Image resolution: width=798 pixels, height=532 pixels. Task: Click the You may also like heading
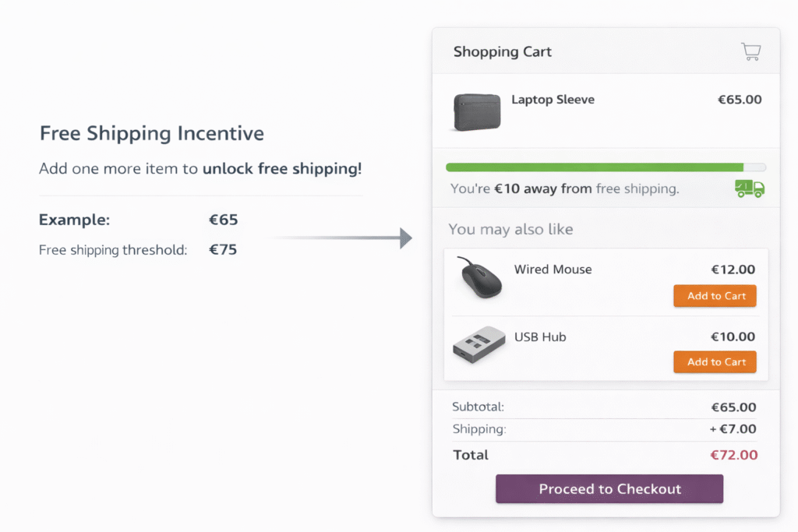tap(511, 229)
